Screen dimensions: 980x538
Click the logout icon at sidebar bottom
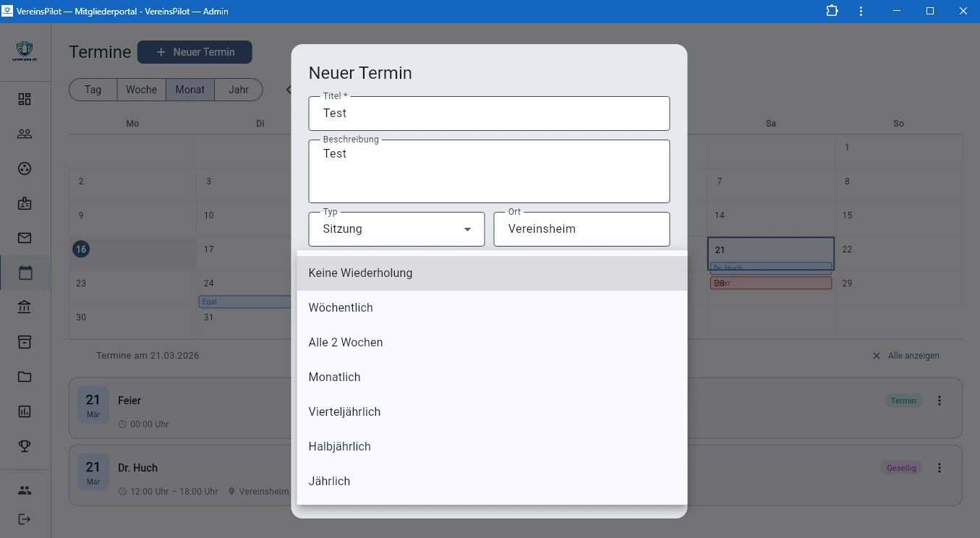[x=25, y=518]
